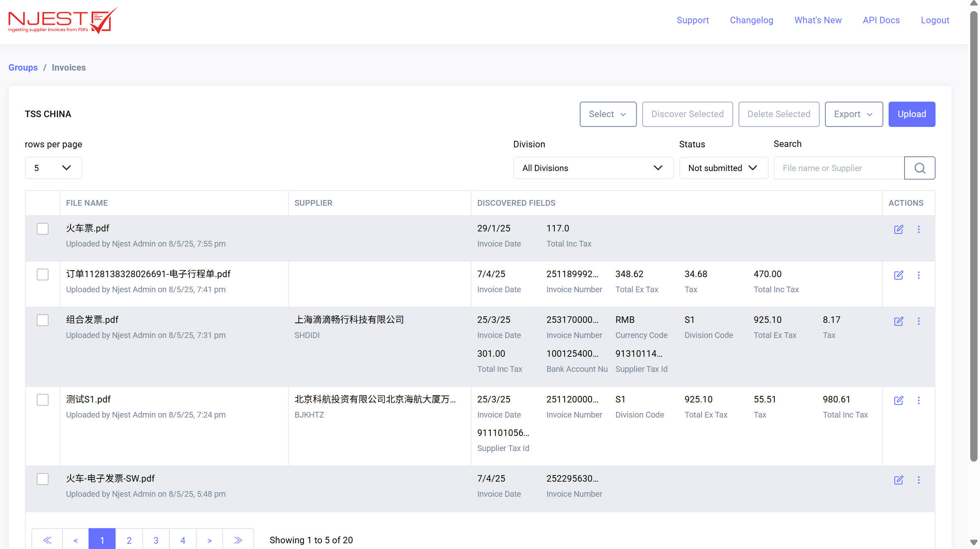Click Showing 1 to 5 of 20 text
This screenshot has width=980, height=549.
point(311,540)
